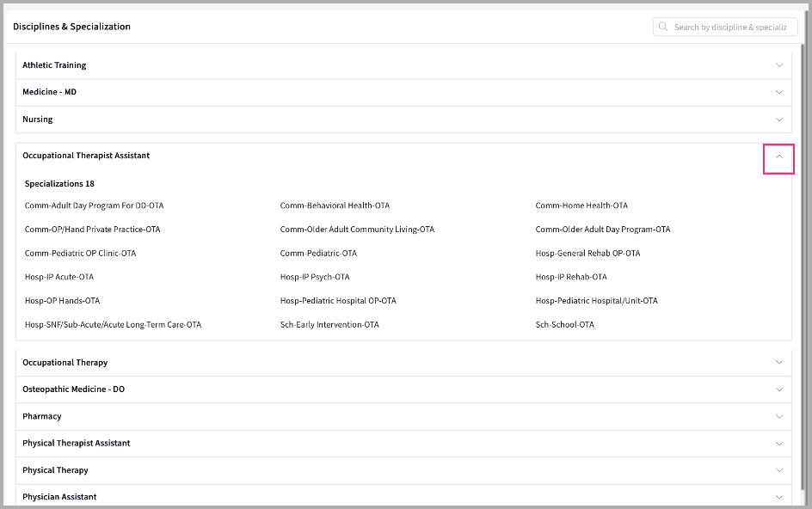The width and height of the screenshot is (812, 509).
Task: Click the Pharmacy discipline row label
Action: point(42,416)
